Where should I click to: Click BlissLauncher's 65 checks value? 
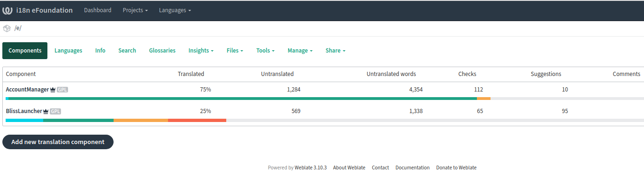pyautogui.click(x=480, y=111)
